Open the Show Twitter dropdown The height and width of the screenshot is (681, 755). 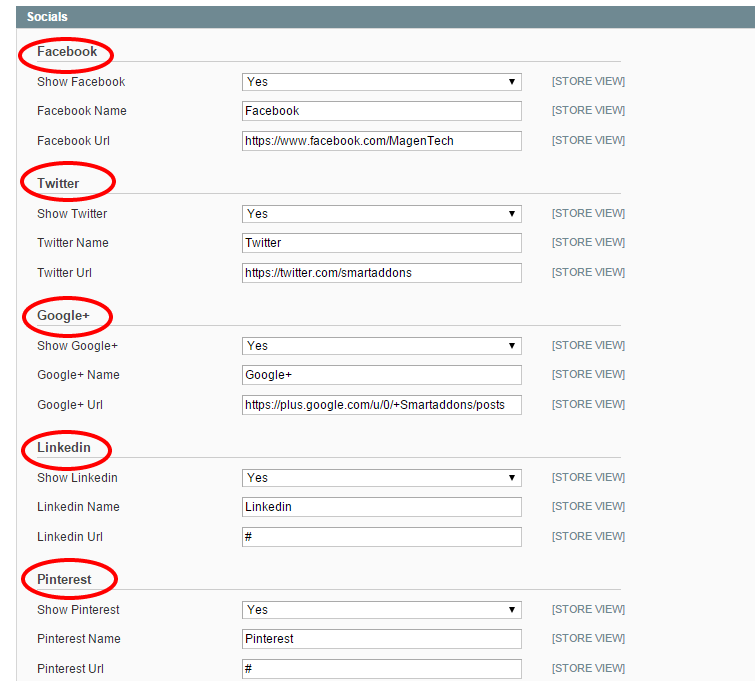381,214
